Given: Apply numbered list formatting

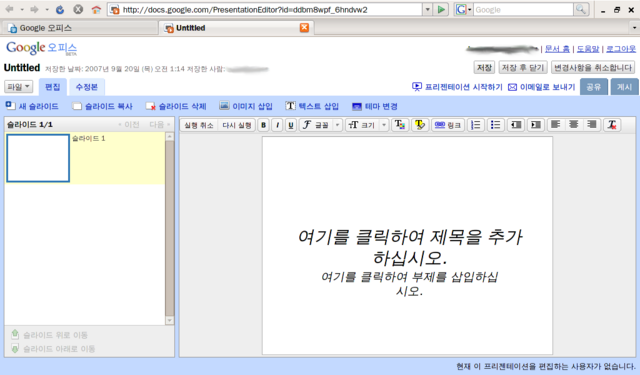Looking at the screenshot, I should pos(476,125).
